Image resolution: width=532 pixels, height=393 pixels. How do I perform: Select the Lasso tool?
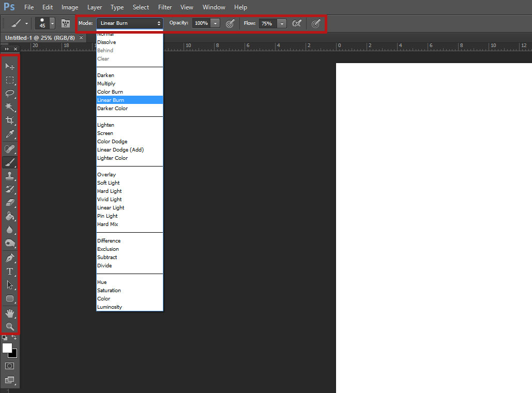coord(10,94)
